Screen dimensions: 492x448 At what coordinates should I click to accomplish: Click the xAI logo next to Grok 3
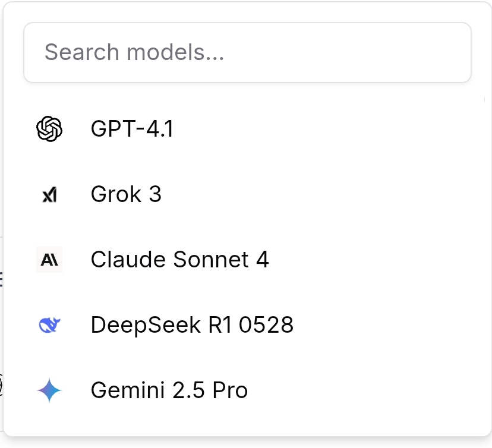(x=49, y=194)
